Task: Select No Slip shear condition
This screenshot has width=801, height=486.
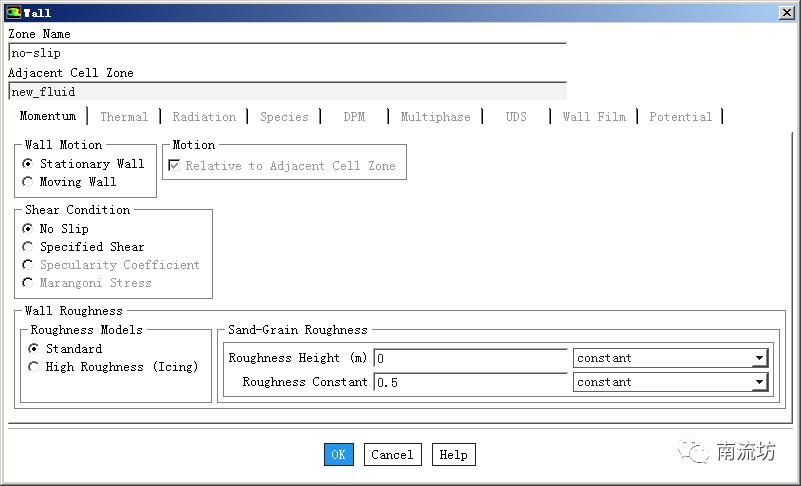Action: (x=28, y=229)
